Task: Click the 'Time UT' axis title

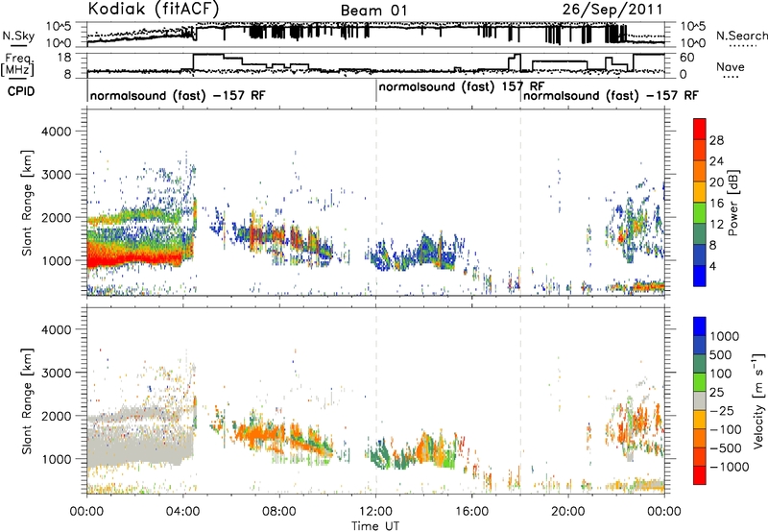Action: (x=375, y=526)
